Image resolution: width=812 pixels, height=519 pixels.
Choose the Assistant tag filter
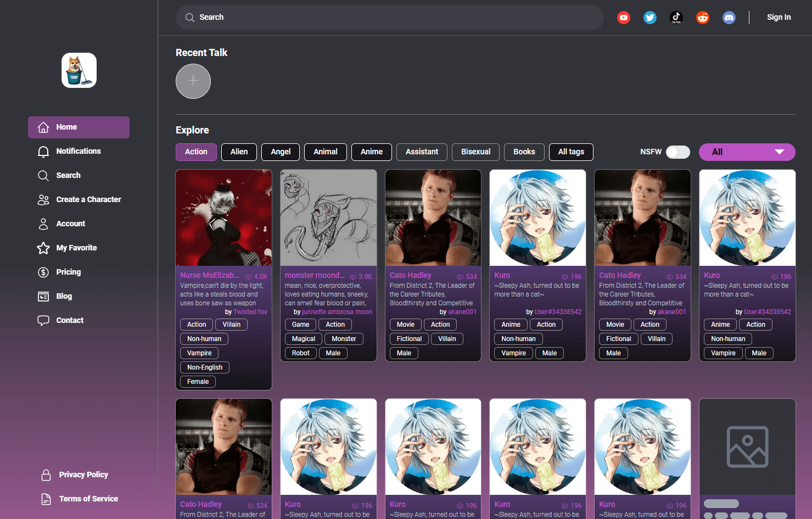[422, 152]
